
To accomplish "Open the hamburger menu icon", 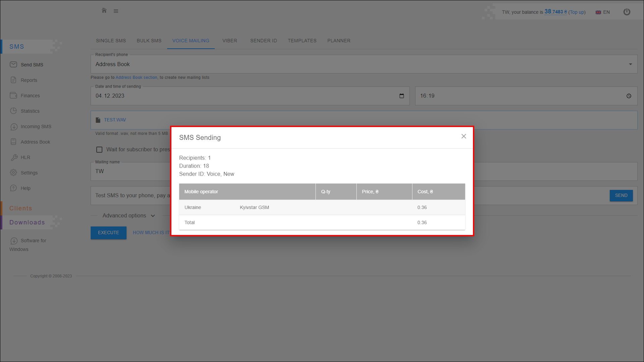I will pos(116,11).
